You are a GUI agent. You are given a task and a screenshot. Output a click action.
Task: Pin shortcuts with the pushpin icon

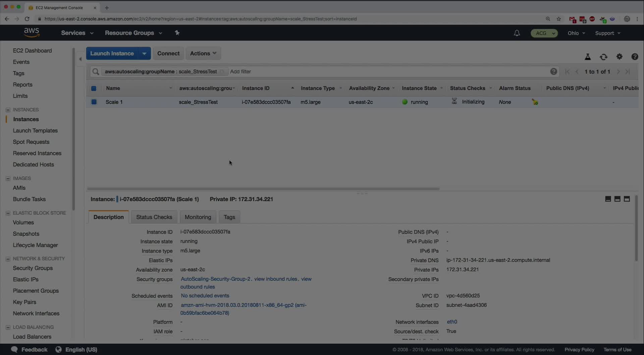177,33
